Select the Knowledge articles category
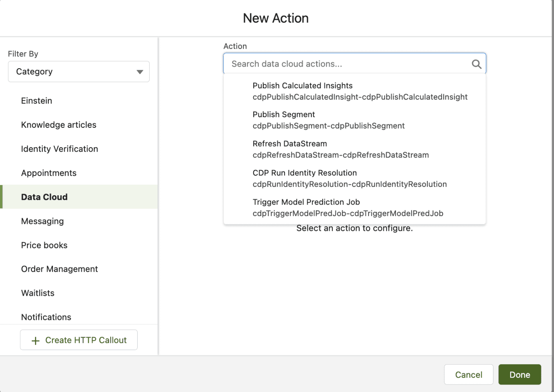 [79, 125]
